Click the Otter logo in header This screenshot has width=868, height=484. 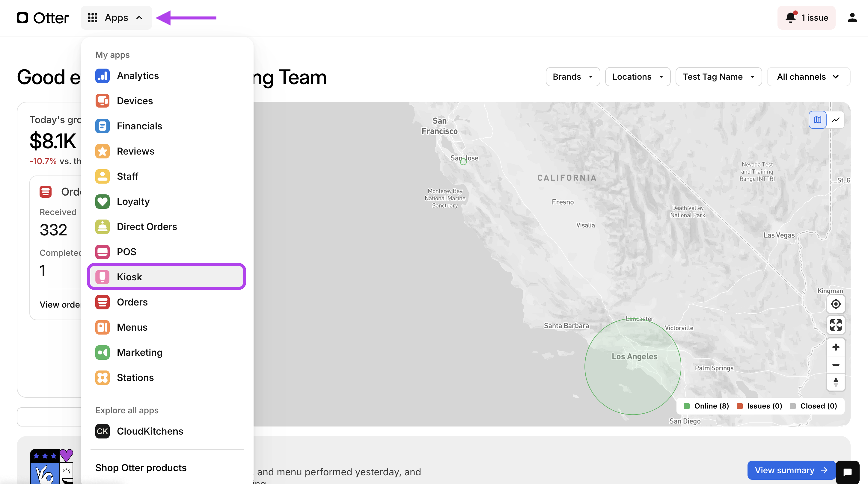click(43, 18)
